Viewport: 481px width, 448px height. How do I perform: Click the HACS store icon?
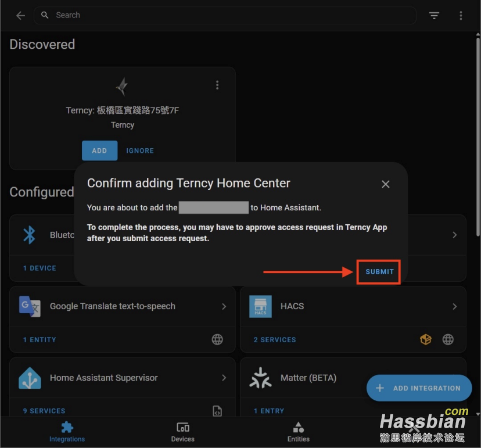coord(260,306)
